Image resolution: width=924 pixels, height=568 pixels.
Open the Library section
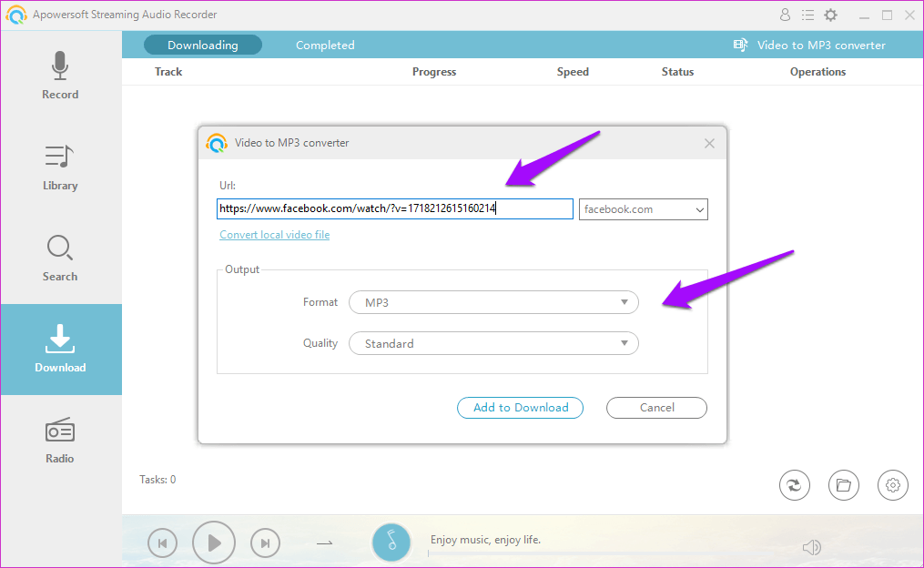click(x=60, y=167)
